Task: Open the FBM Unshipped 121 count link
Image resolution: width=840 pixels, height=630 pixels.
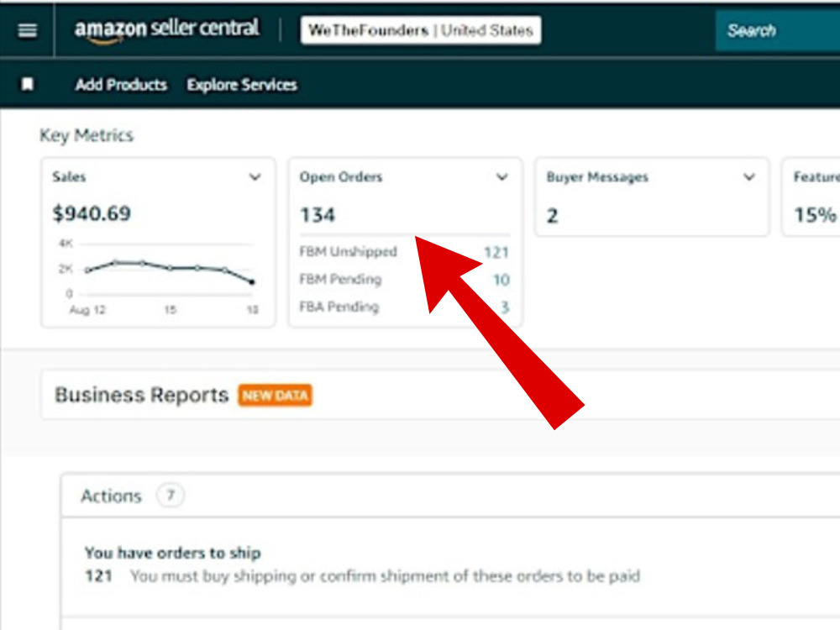Action: [x=496, y=252]
